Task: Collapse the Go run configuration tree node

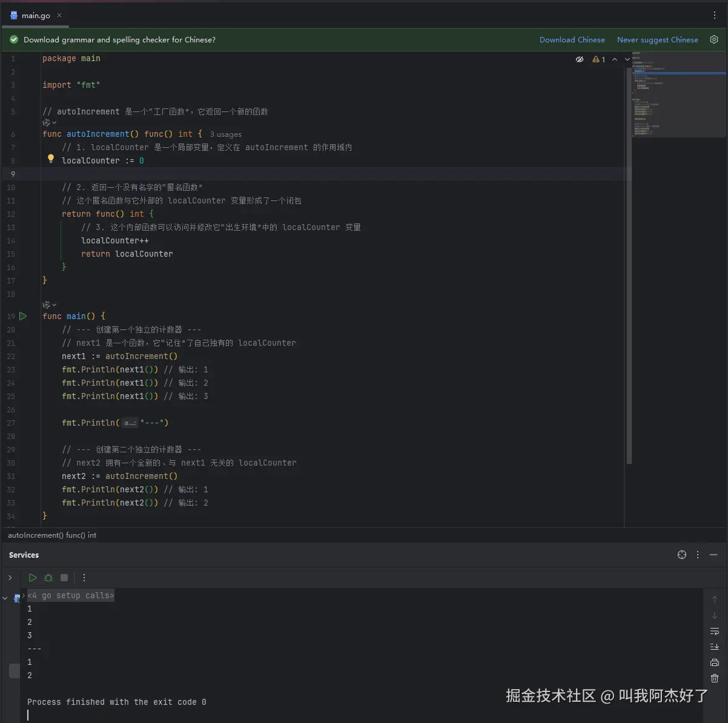Action: click(5, 598)
